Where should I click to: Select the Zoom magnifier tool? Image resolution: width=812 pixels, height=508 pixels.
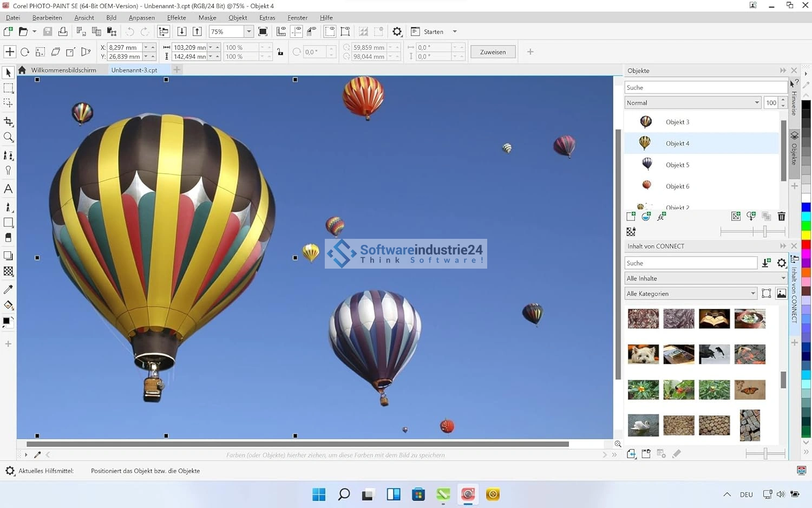click(x=8, y=138)
